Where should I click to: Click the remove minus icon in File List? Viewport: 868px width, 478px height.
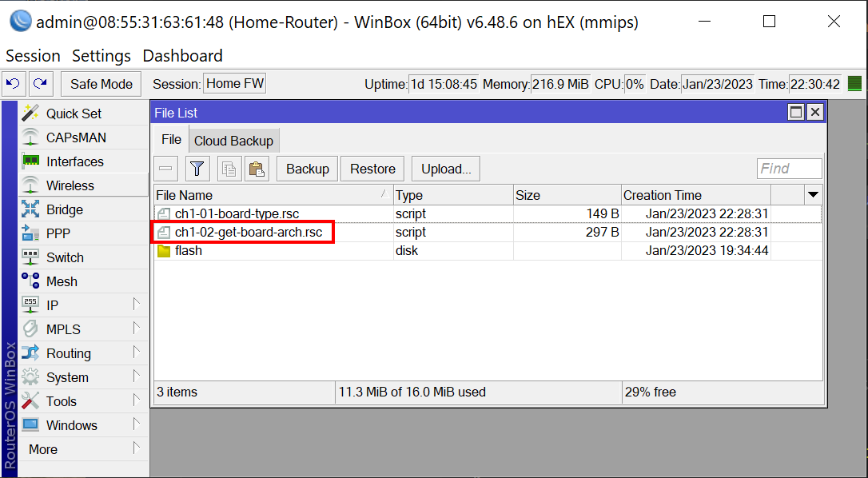(166, 169)
